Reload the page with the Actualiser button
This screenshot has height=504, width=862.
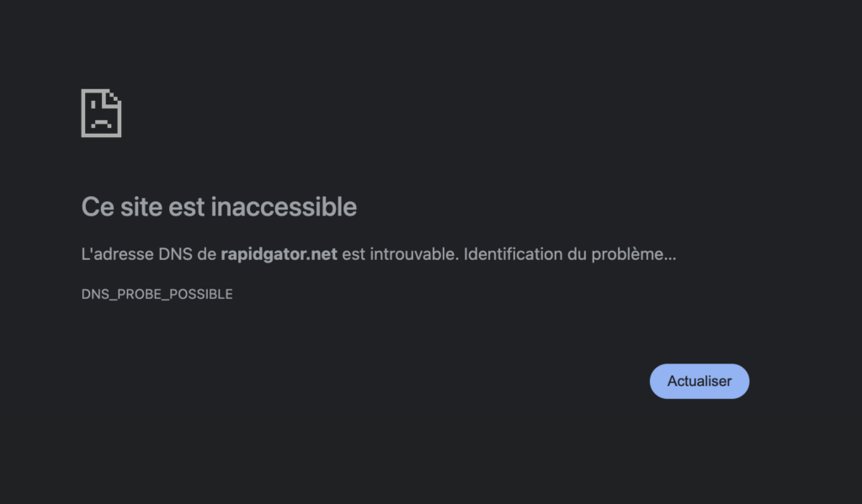tap(700, 381)
